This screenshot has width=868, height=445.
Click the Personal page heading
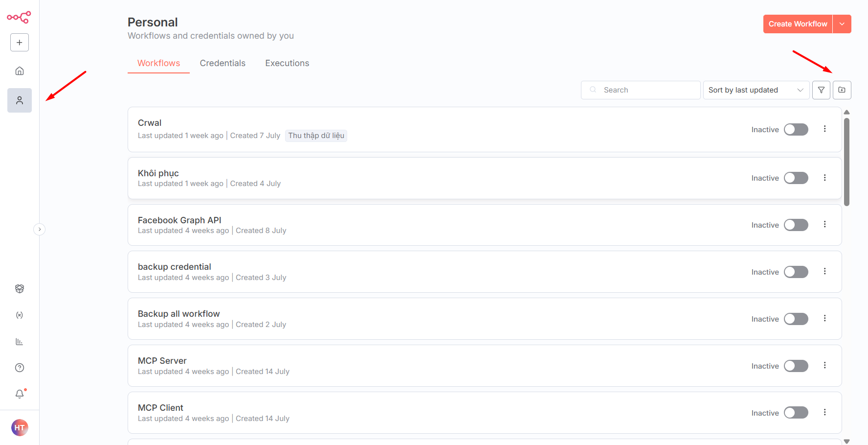click(153, 22)
